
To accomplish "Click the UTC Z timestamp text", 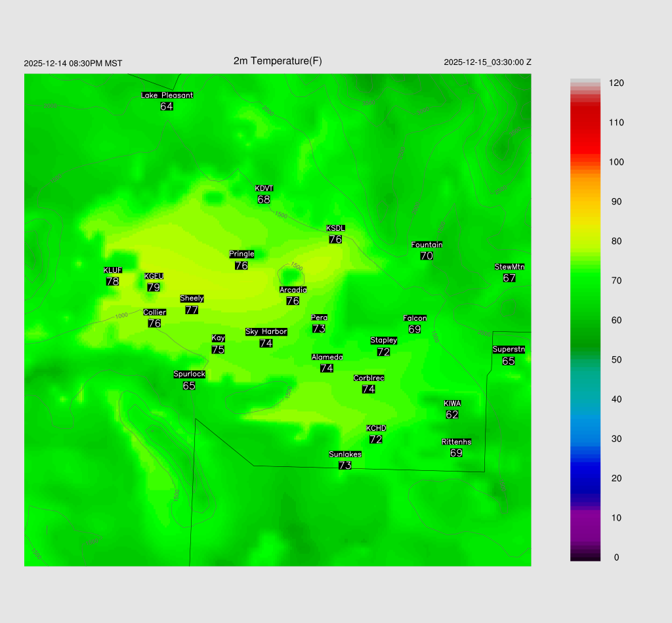I will click(x=488, y=62).
